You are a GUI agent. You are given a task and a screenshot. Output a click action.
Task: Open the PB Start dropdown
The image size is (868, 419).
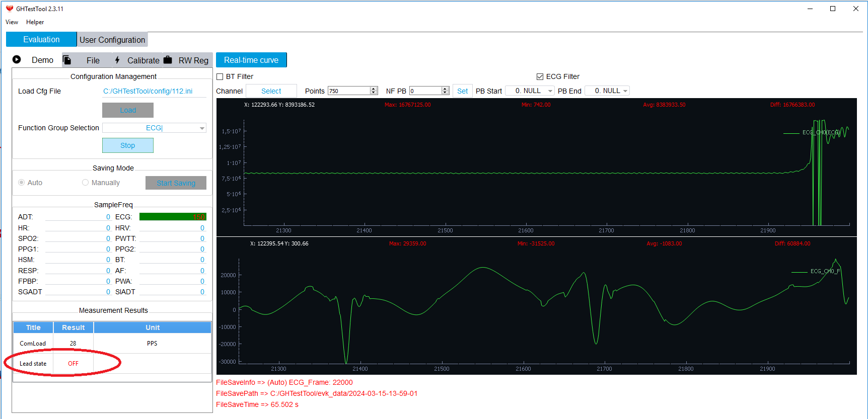[550, 91]
